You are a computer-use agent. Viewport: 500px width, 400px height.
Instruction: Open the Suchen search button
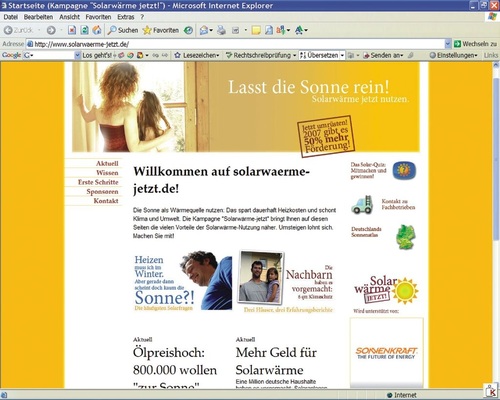(x=123, y=30)
